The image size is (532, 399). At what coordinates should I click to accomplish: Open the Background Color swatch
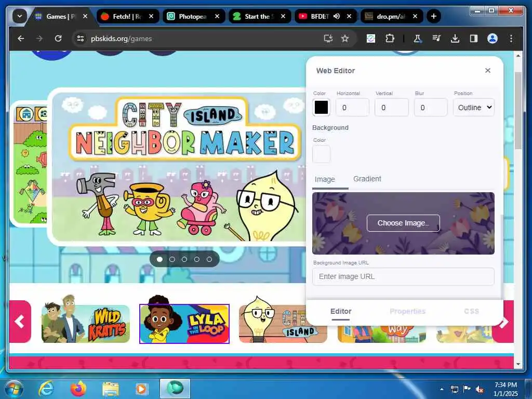tap(321, 154)
